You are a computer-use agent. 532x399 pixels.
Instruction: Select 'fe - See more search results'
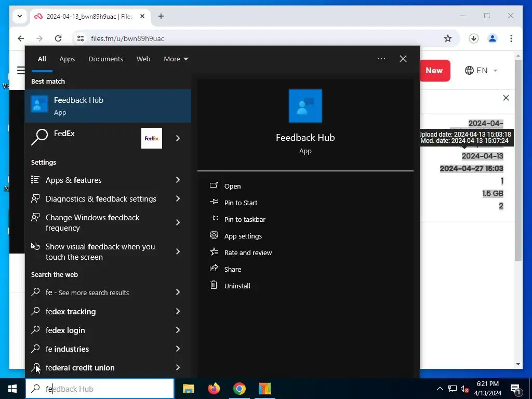click(108, 292)
